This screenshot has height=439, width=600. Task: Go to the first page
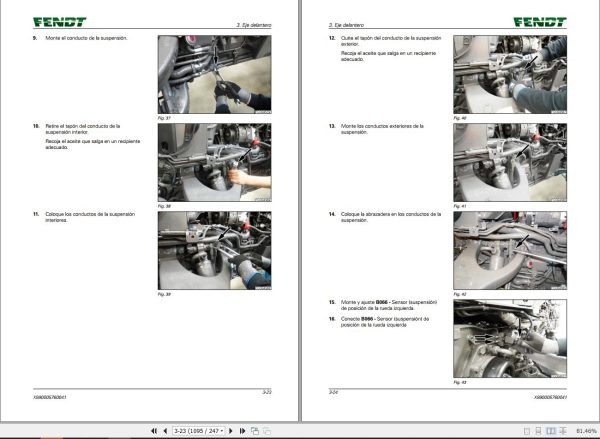pos(154,431)
